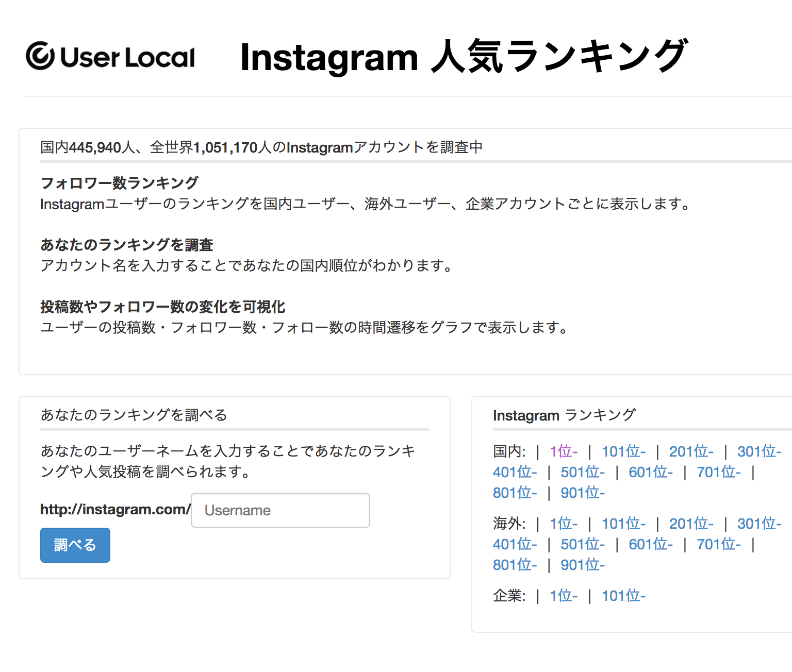
Task: Open 国内 501位- ranking link
Action: (583, 472)
